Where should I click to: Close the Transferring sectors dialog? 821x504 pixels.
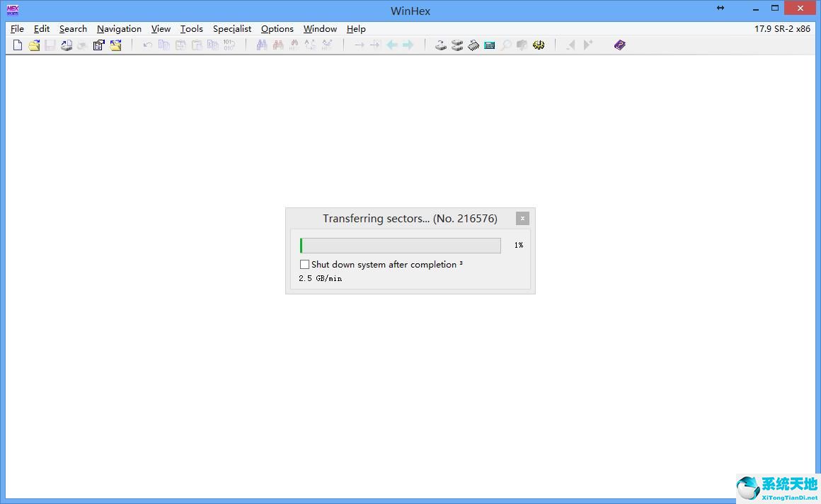click(522, 218)
